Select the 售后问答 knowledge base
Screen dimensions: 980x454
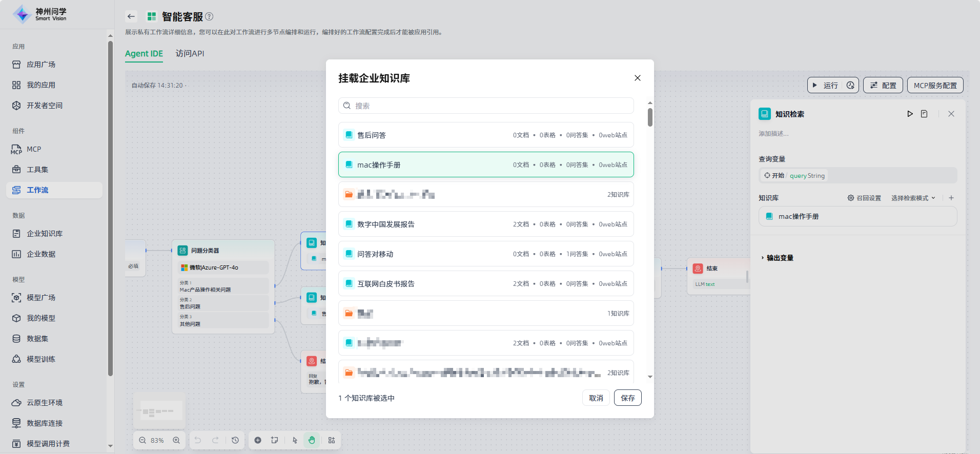tap(485, 135)
